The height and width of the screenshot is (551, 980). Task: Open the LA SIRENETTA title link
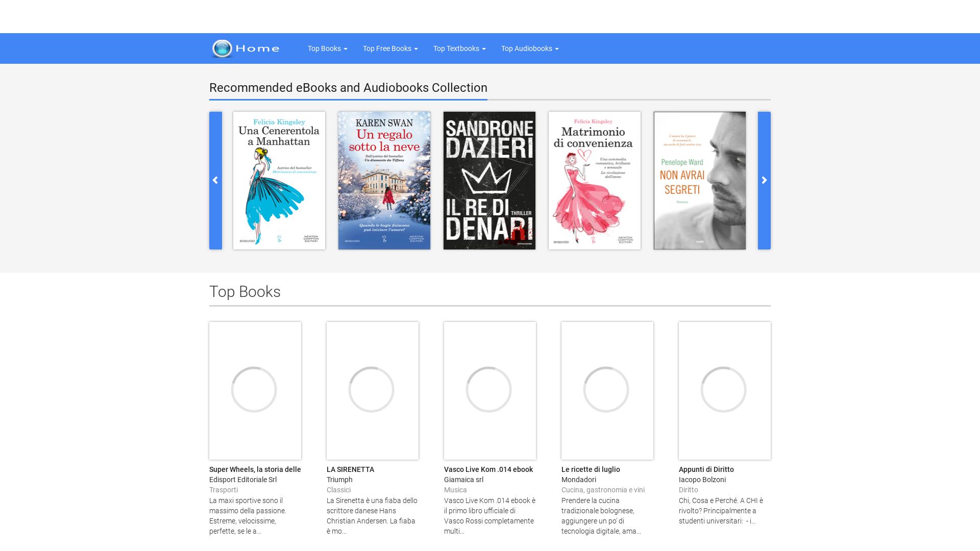350,469
